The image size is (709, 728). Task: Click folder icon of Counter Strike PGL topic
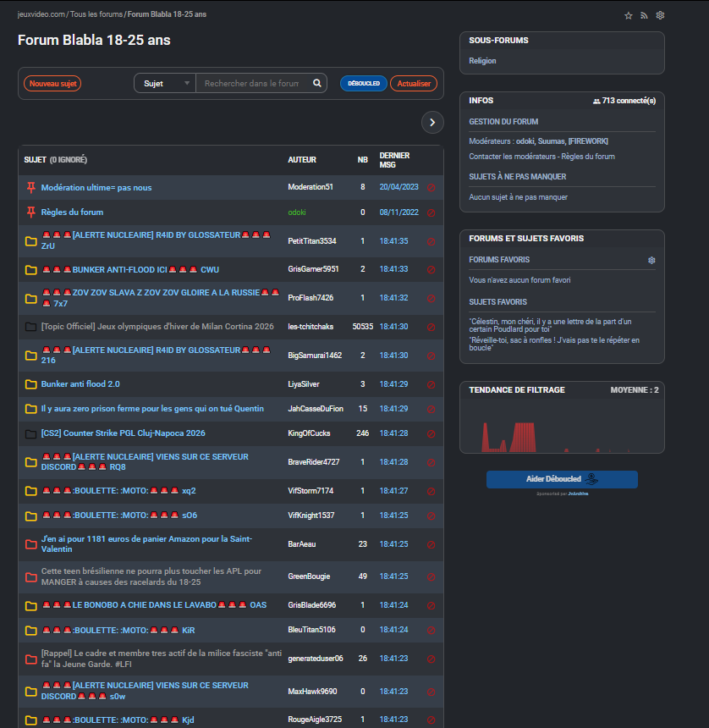pyautogui.click(x=31, y=433)
